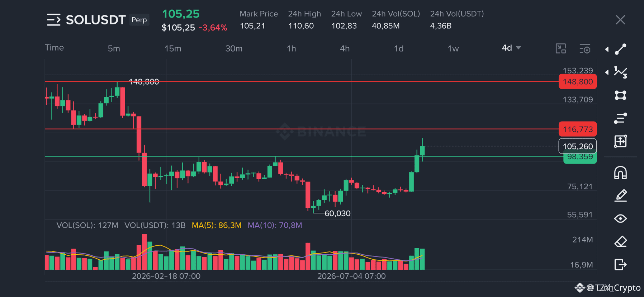Click the MA(10): 70,8M indicator label
Image resolution: width=644 pixels, height=297 pixels.
click(275, 225)
